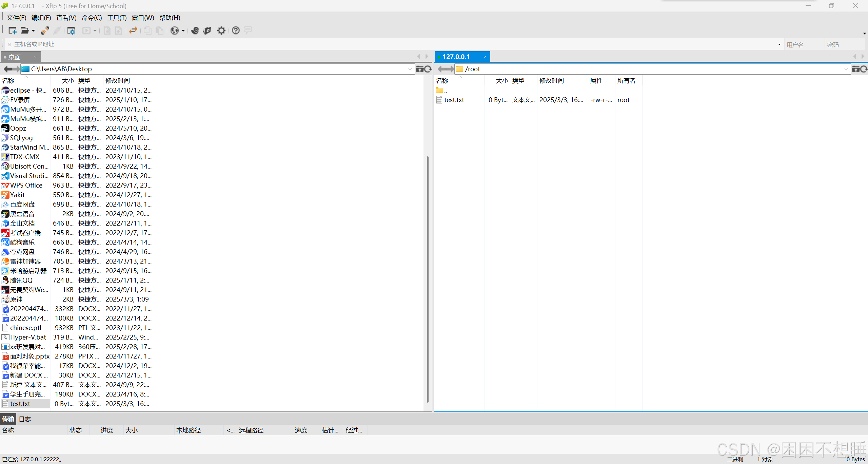
Task: Select the 127.0.0.1 session tab
Action: (x=456, y=57)
